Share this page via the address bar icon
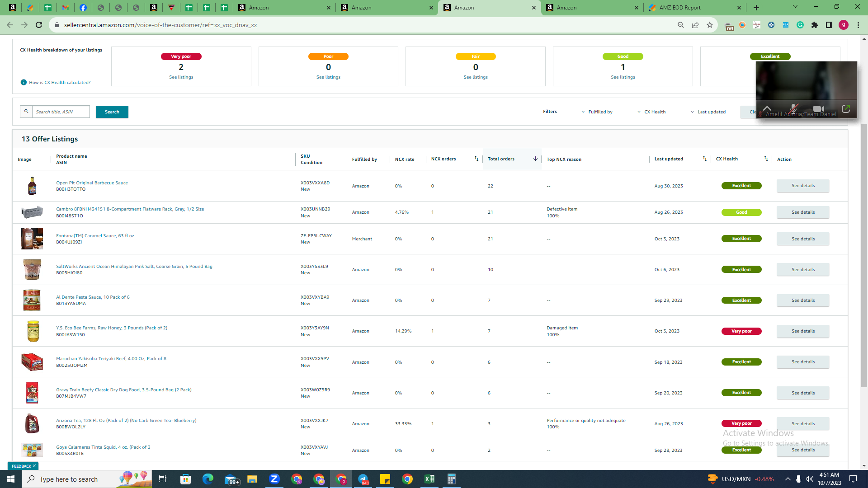This screenshot has width=868, height=488. click(695, 25)
